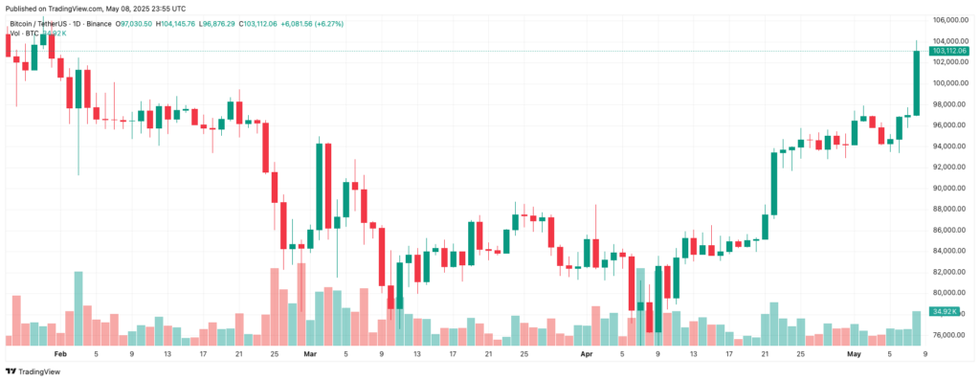
Task: Click the tallest green volume bar in early February
Action: pos(78,308)
